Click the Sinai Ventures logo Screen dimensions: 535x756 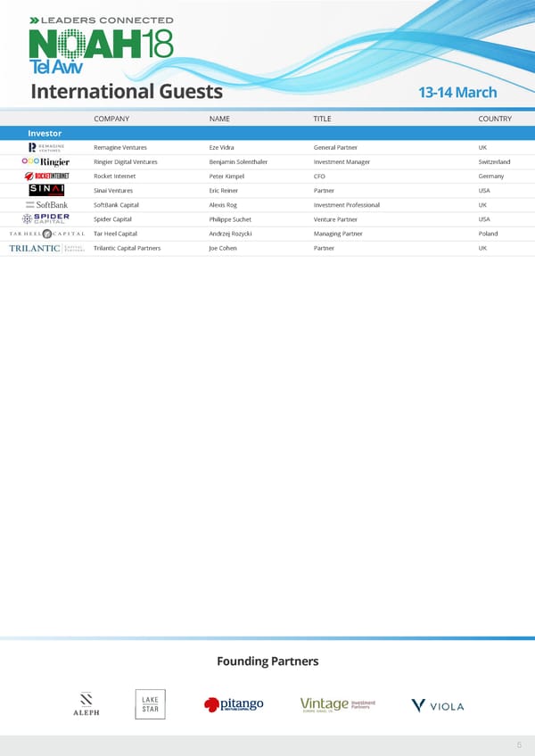point(46,190)
